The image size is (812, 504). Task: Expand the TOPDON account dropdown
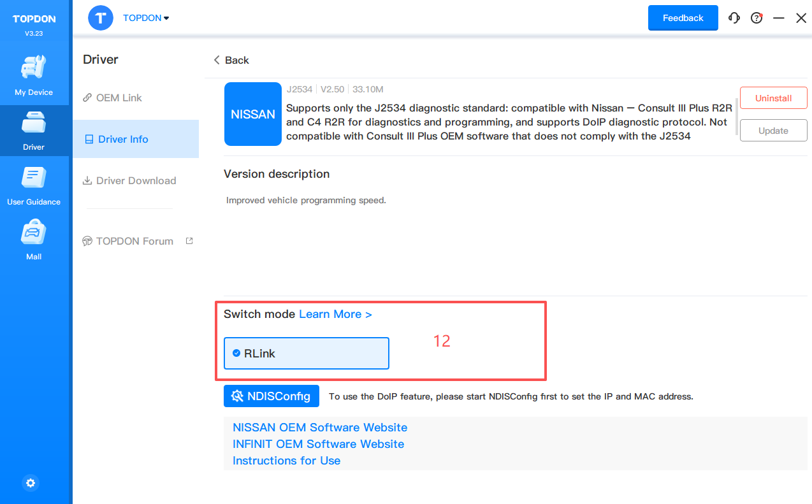click(x=147, y=18)
